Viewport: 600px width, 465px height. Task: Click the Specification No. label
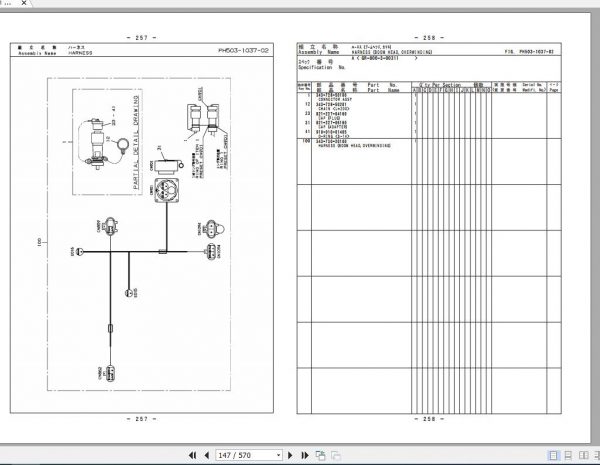click(x=322, y=67)
